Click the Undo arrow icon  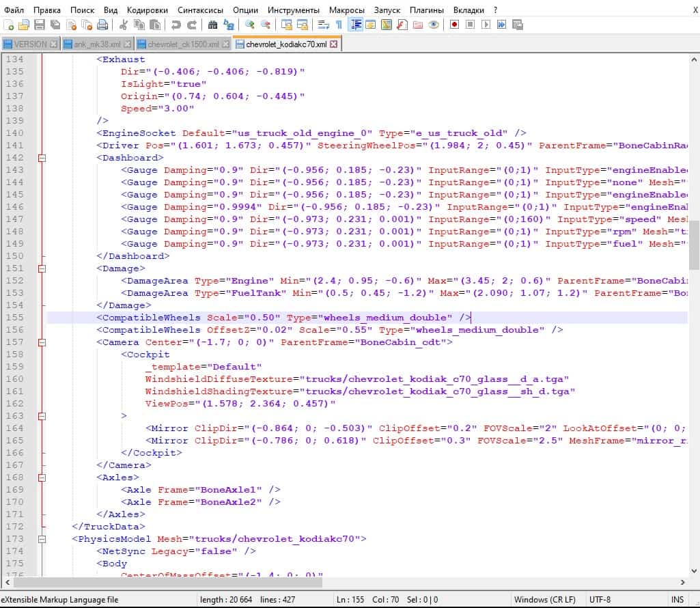(x=176, y=25)
